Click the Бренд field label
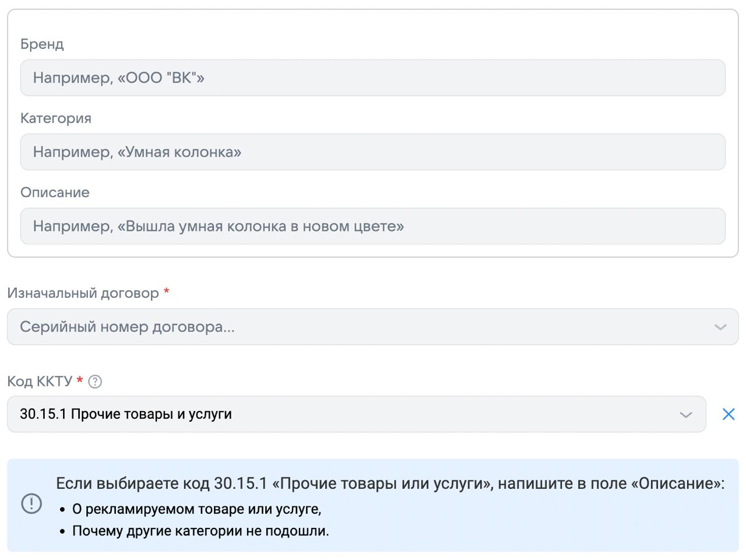This screenshot has width=746, height=560. click(x=42, y=44)
